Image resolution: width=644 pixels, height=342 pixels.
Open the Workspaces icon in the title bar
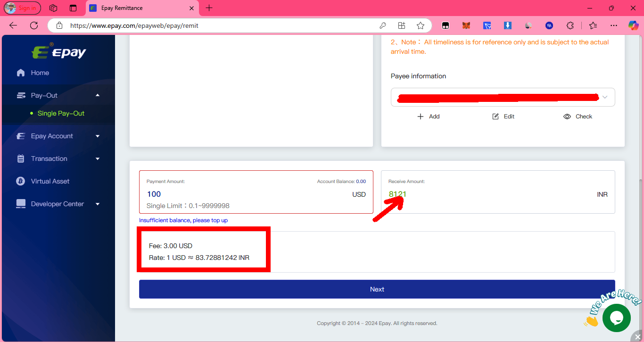[x=53, y=8]
